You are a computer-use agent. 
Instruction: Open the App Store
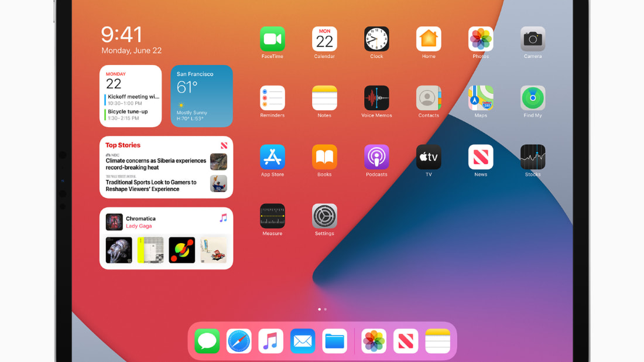[x=272, y=157]
